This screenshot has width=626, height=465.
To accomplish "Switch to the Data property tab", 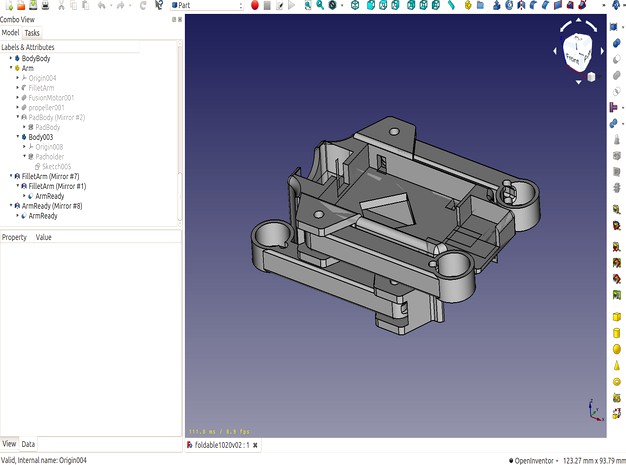I will pyautogui.click(x=28, y=443).
